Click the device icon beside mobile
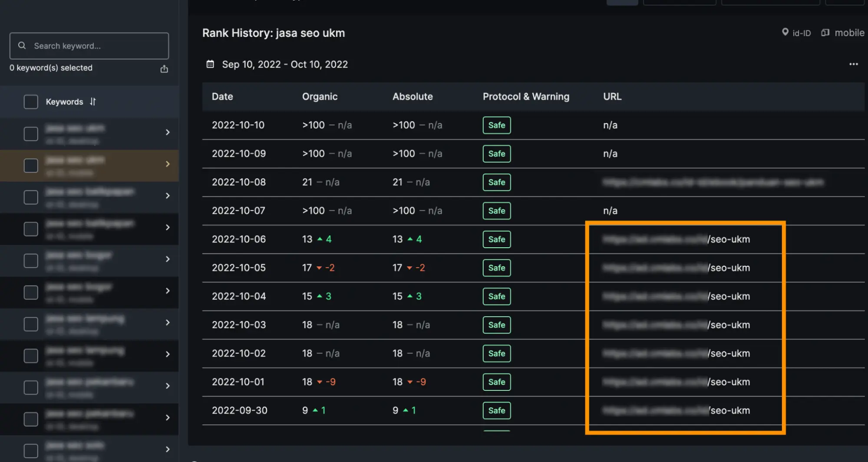The image size is (868, 462). click(825, 33)
